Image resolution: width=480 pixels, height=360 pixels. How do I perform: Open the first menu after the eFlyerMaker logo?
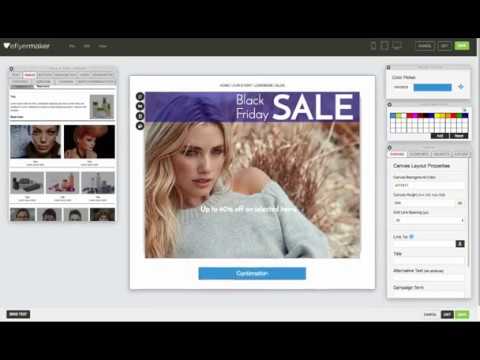(72, 46)
